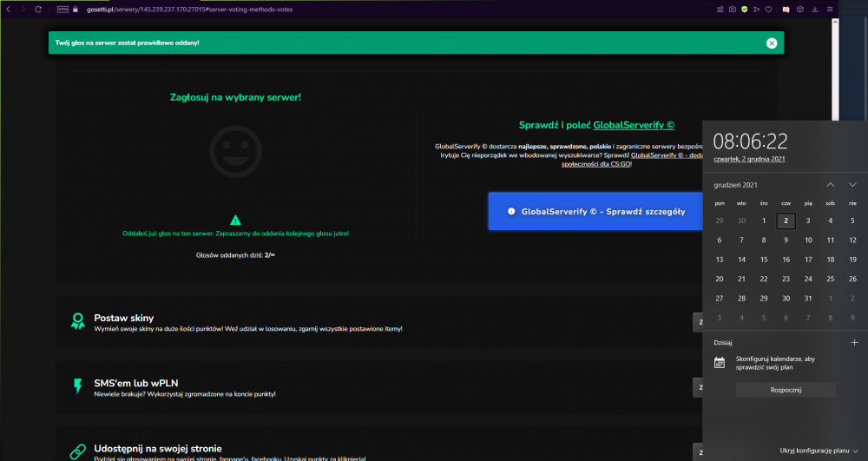Select December 24 in calendar

click(x=808, y=279)
